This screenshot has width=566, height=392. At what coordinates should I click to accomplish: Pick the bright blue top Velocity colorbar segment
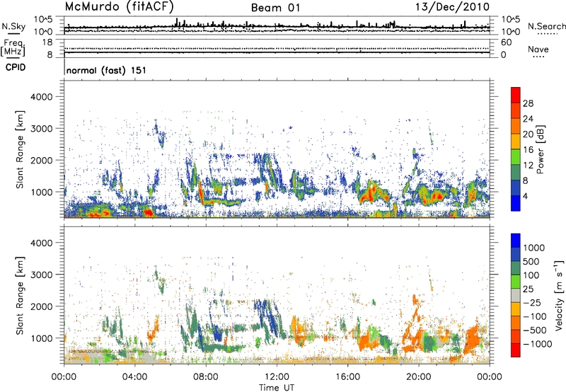coord(516,241)
